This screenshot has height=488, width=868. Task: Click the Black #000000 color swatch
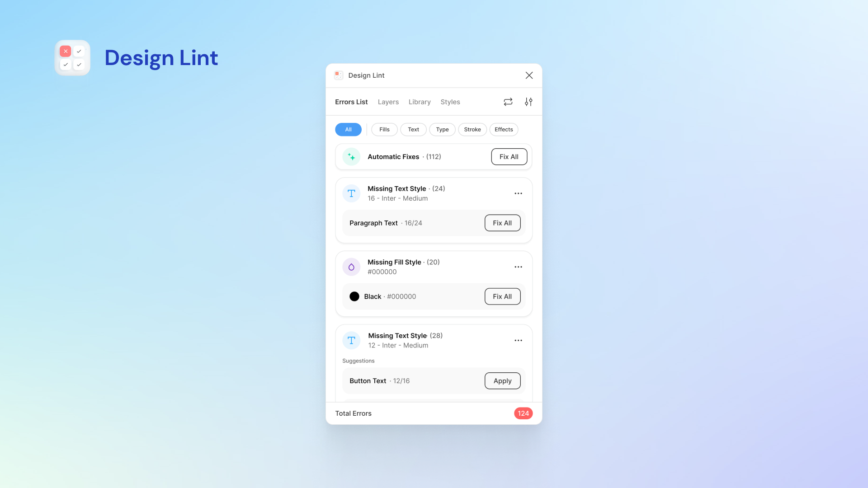pos(354,296)
